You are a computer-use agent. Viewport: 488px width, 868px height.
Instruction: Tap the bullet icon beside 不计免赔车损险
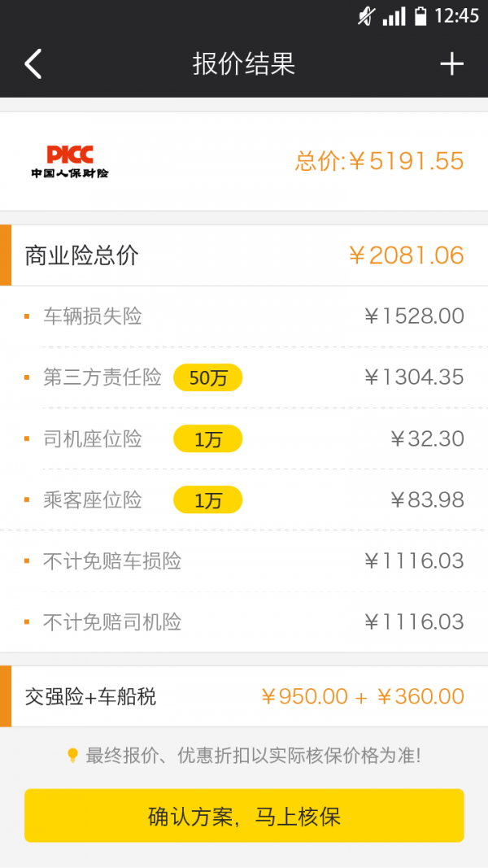25,561
